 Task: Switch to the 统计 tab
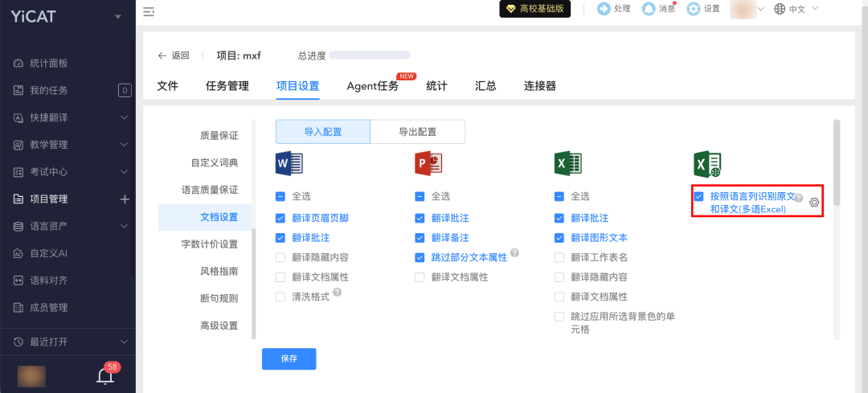[x=436, y=86]
